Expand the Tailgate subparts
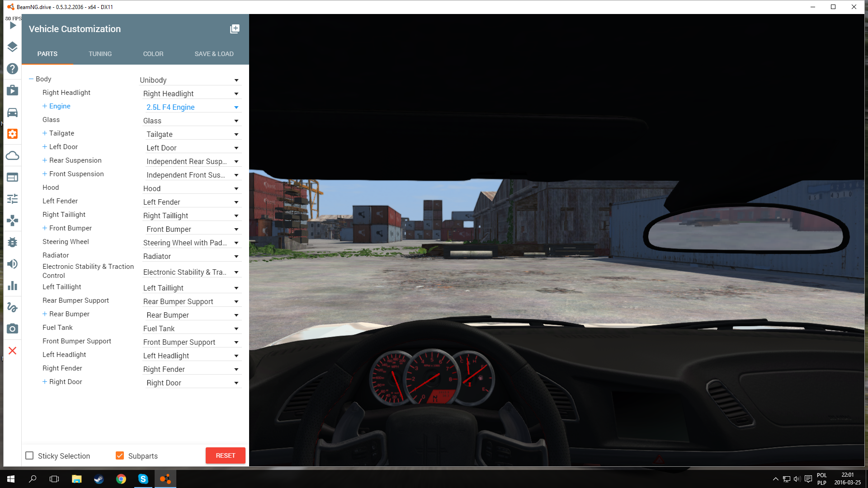Screen dimensions: 868x488 click(45, 133)
